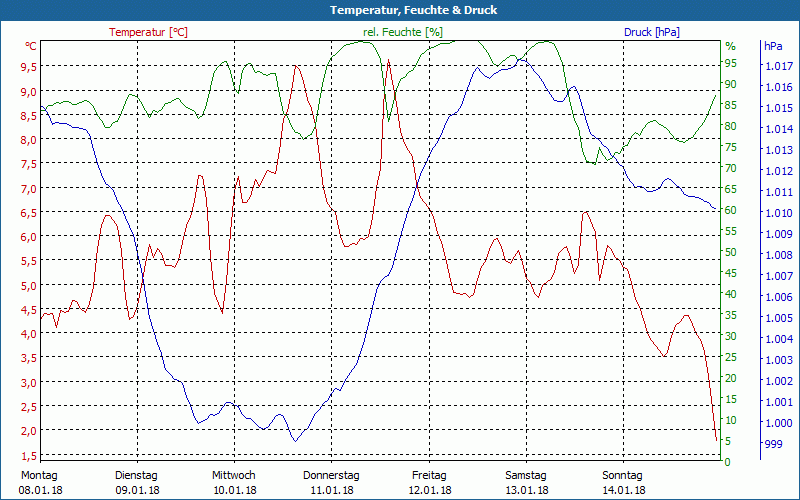Click the 9,5 temperature axis value

tap(29, 66)
